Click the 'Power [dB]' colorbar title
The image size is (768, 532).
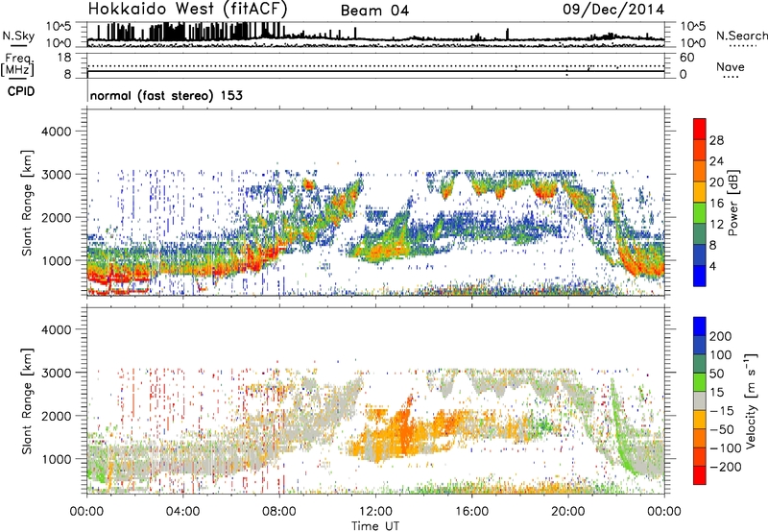pos(733,203)
